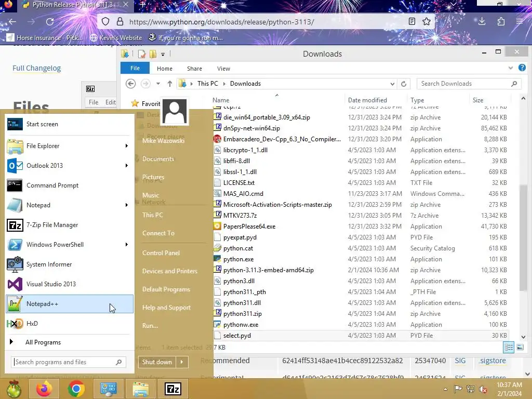
Task: Open the Home ribbon tab
Action: click(x=165, y=69)
